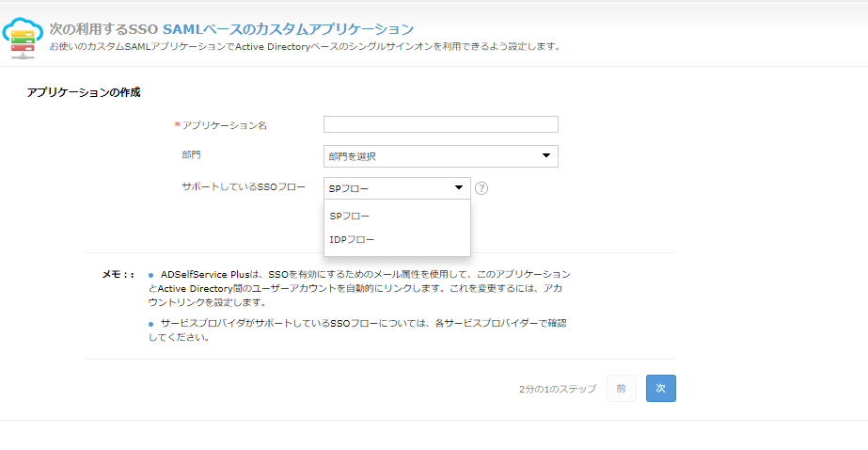
Task: Click the question mark help icon
Action: click(481, 187)
